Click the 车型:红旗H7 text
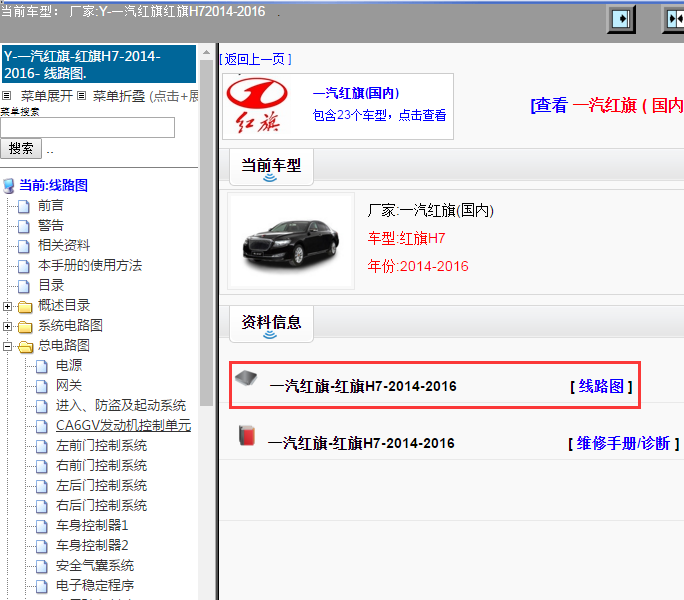684x600 pixels. (406, 239)
